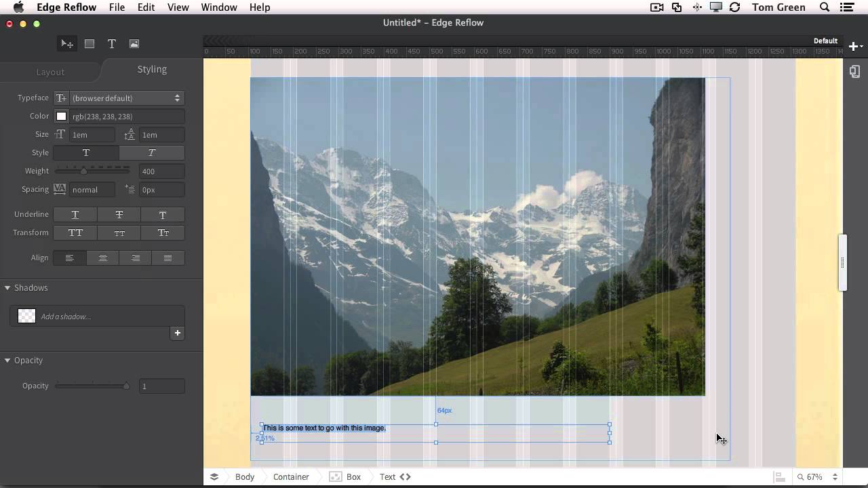868x488 pixels.
Task: Open the Apple menu
Action: coord(18,7)
